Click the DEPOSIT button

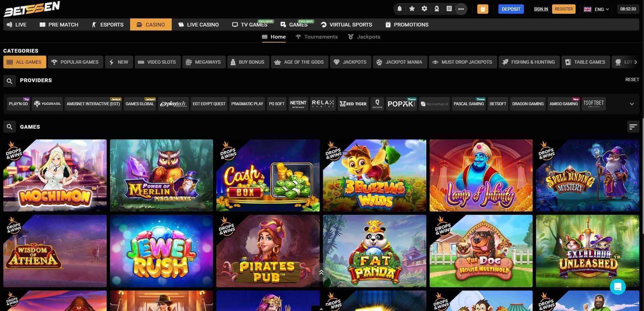(x=511, y=9)
